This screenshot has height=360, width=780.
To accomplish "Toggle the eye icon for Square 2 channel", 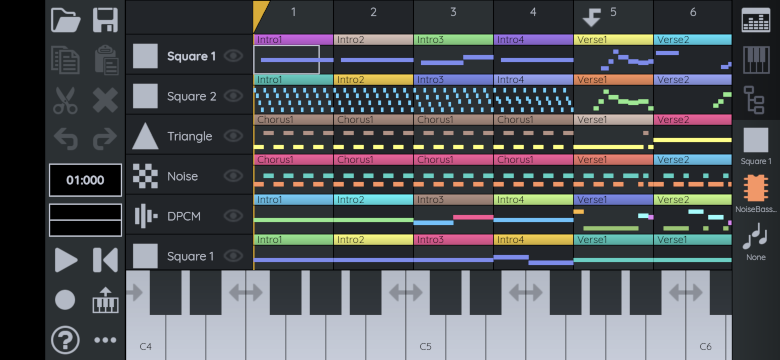I will (x=233, y=96).
